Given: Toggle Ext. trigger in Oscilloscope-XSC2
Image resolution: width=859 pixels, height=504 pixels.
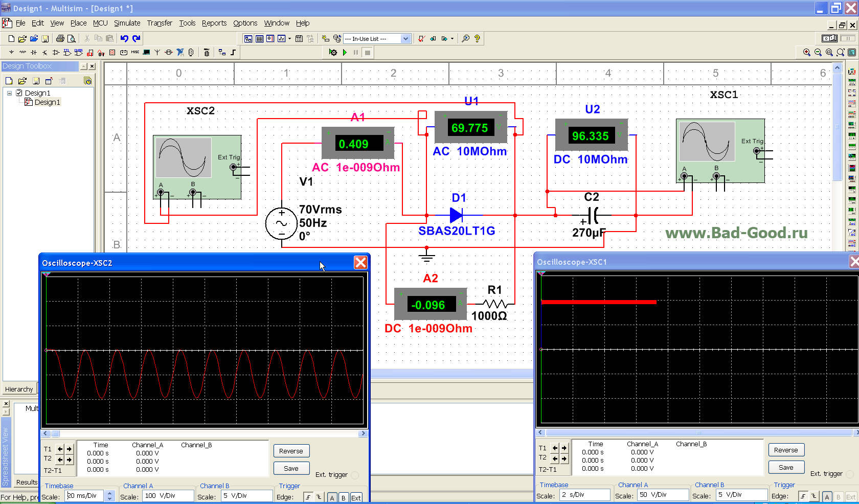Looking at the screenshot, I should tap(355, 475).
